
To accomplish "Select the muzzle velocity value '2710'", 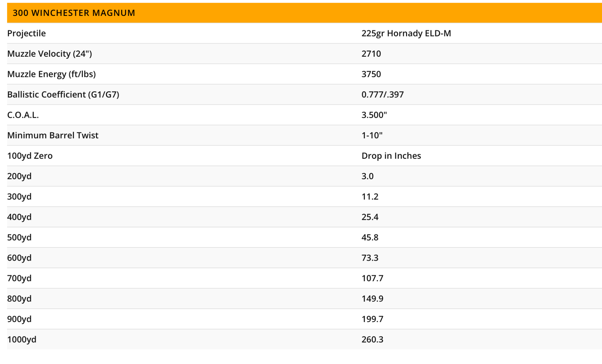I will [371, 54].
